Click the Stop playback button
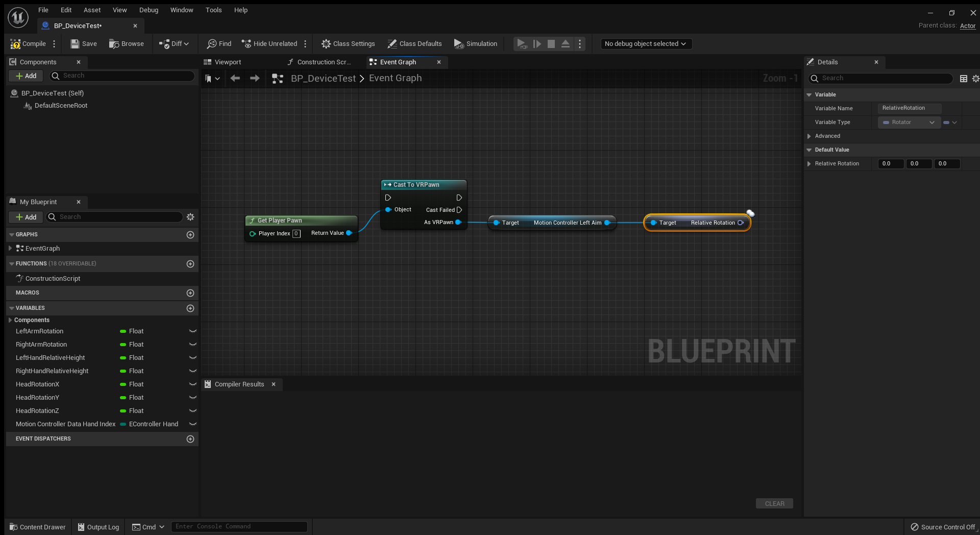The height and width of the screenshot is (535, 980). point(551,44)
